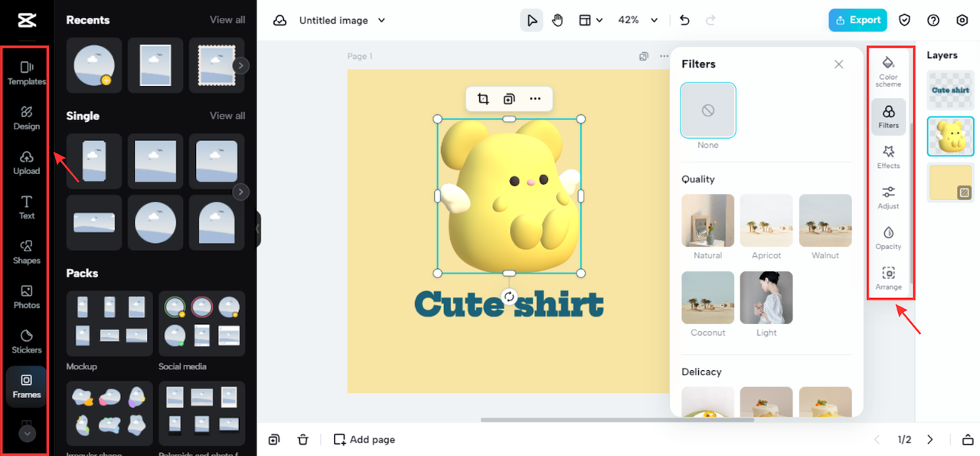Open the settings hexagon icon
980x456 pixels.
click(962, 21)
